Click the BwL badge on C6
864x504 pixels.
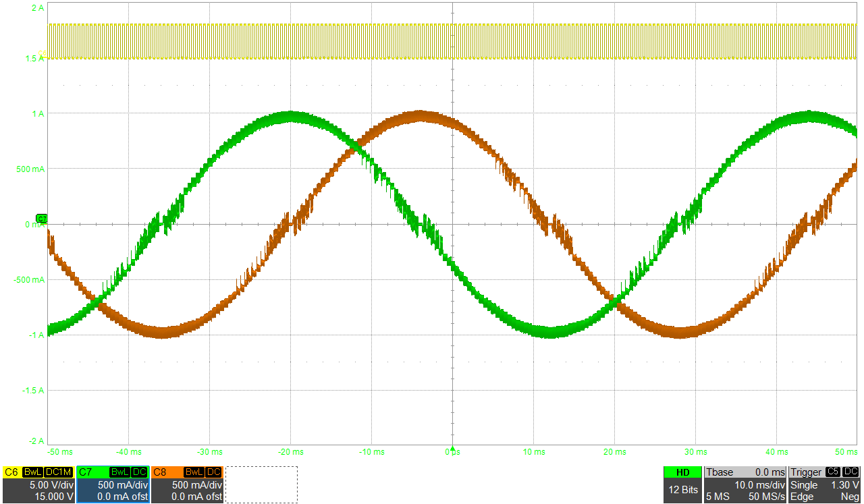coord(32,472)
